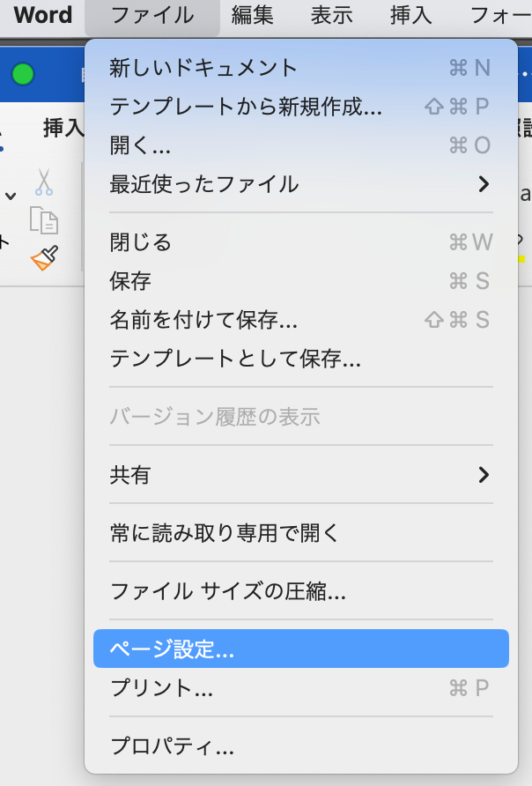Viewport: 532px width, 786px height.
Task: Open the Word application menu
Action: click(42, 15)
